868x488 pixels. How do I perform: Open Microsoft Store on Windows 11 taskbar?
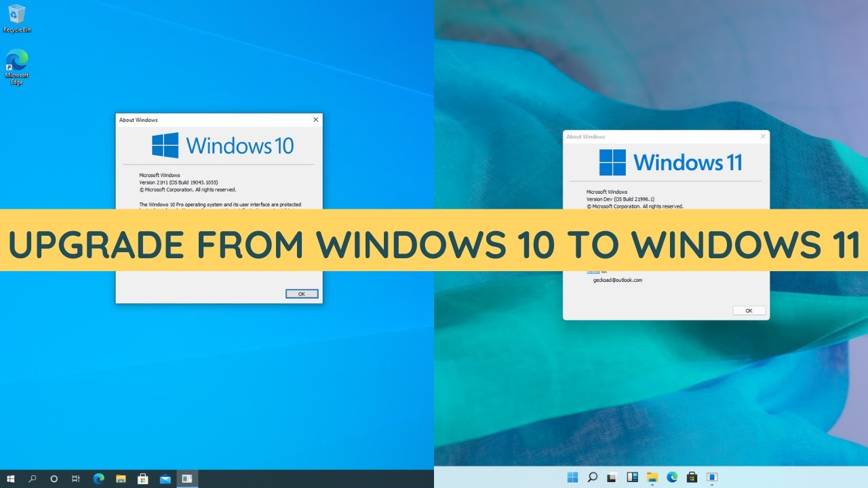[692, 477]
